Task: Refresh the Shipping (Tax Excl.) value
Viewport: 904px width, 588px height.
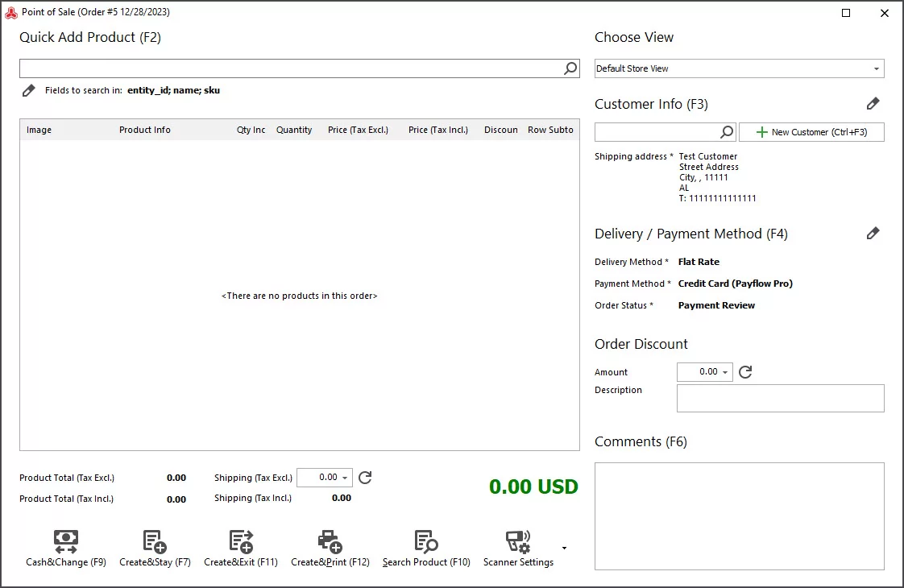Action: click(x=365, y=478)
